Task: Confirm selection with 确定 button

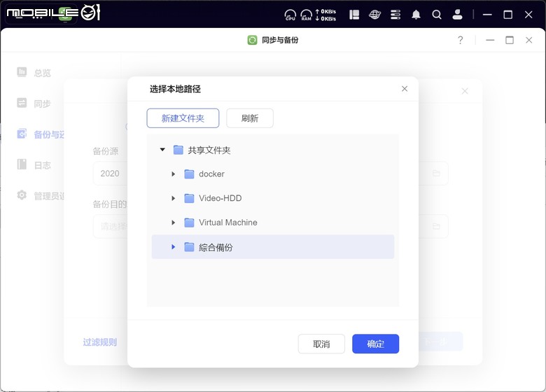Action: [375, 344]
